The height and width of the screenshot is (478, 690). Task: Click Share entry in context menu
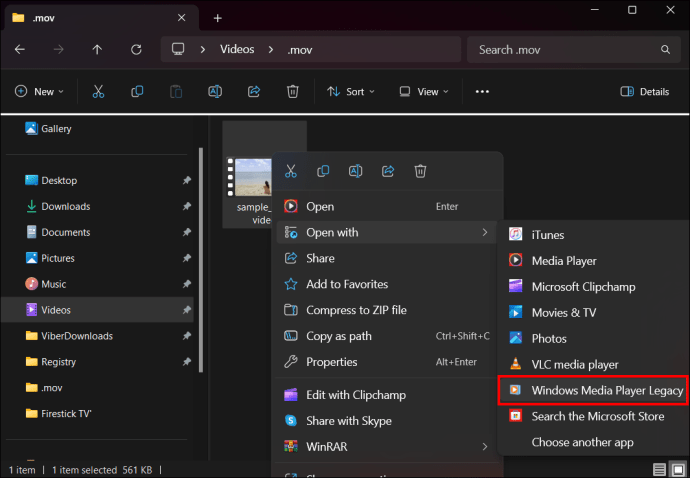(387, 258)
